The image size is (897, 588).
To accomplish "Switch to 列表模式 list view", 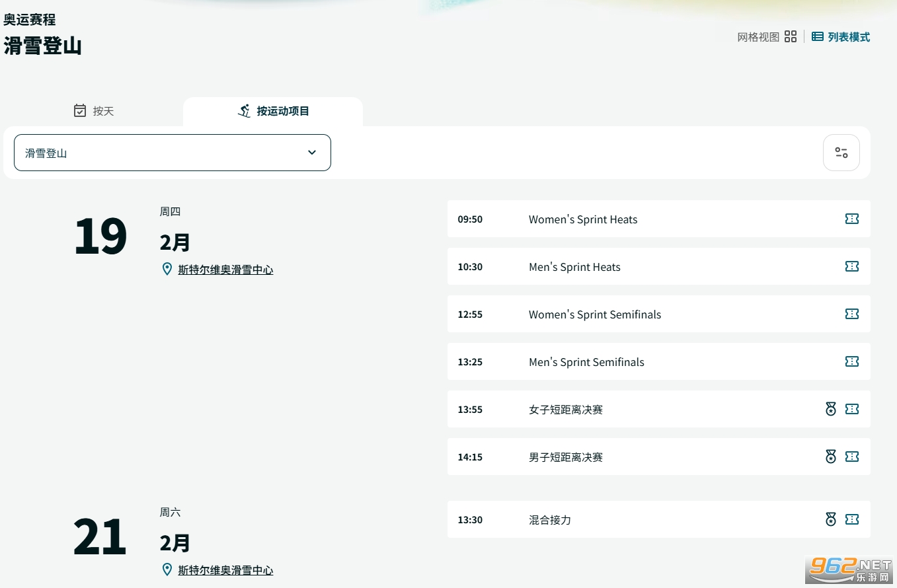I will (841, 37).
